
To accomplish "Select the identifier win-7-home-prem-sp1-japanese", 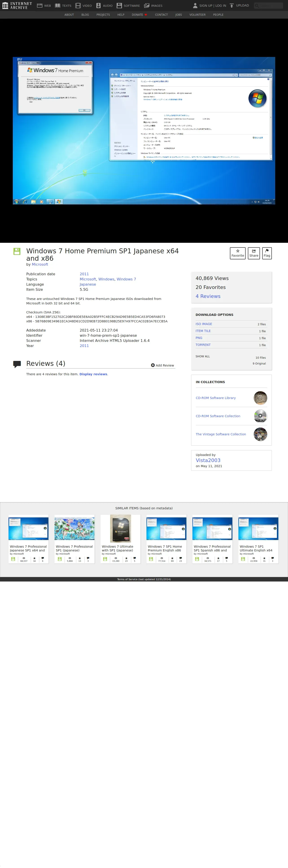I will coord(108,336).
